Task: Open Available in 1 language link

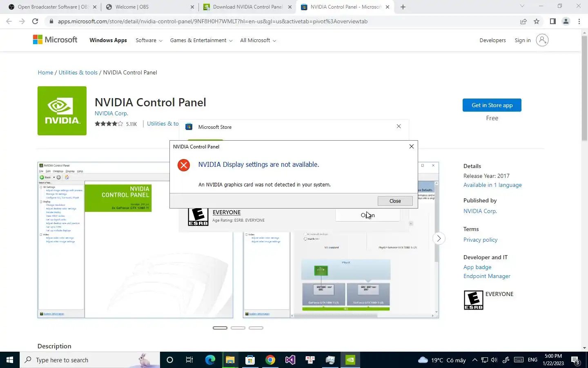Action: click(492, 185)
